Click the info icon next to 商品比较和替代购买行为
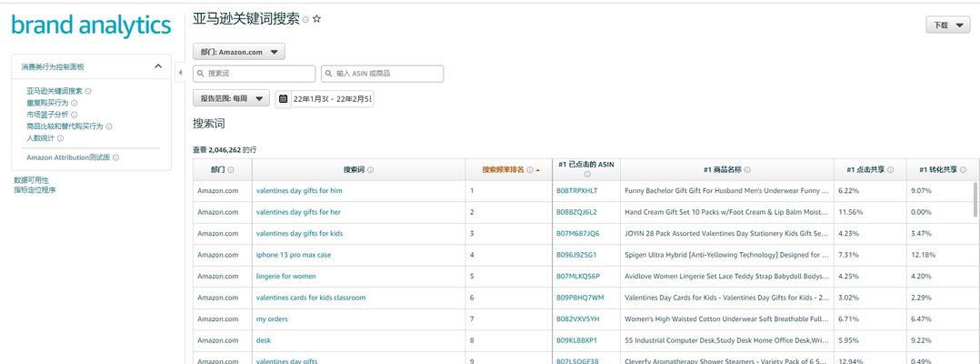Viewport: 980px width, 364px height. coord(109,127)
